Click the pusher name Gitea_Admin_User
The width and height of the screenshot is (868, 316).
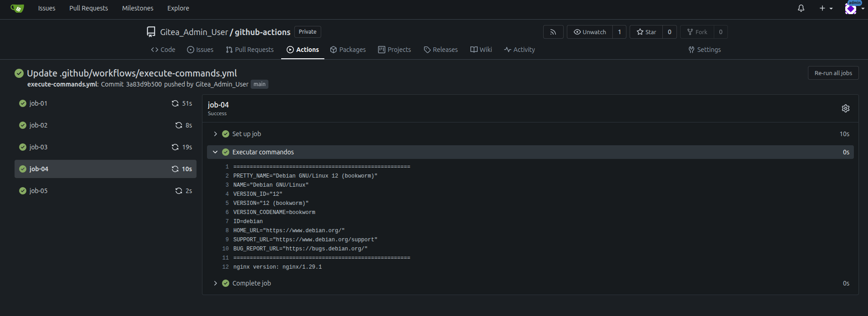[x=222, y=84]
